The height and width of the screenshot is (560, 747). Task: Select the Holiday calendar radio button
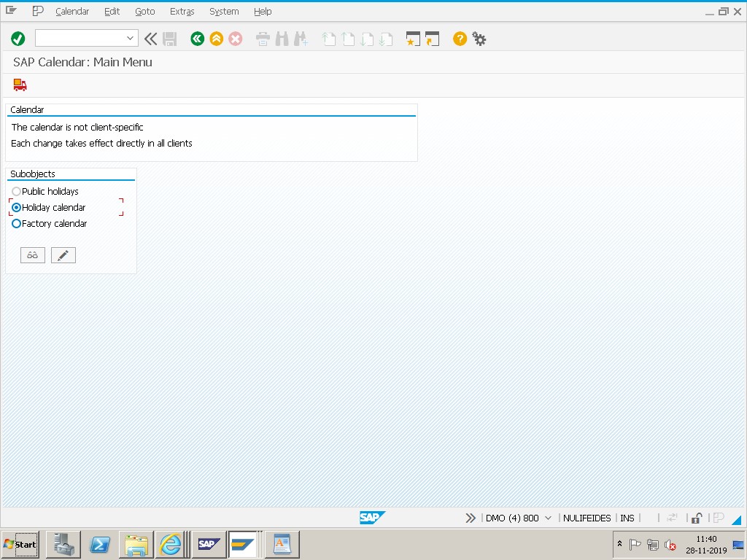[x=16, y=208]
